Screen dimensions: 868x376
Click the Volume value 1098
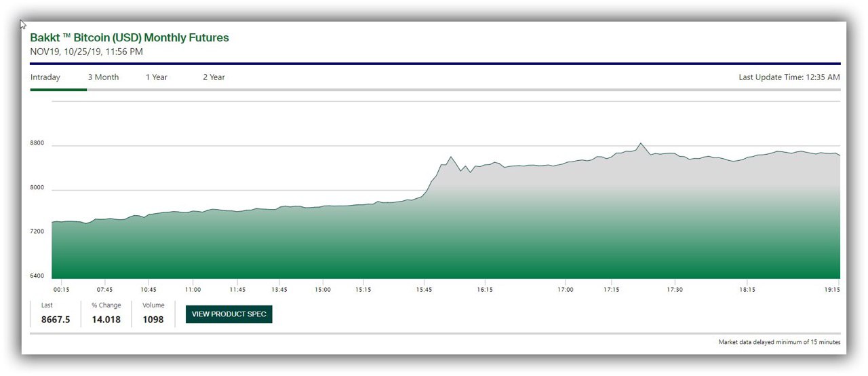(153, 320)
